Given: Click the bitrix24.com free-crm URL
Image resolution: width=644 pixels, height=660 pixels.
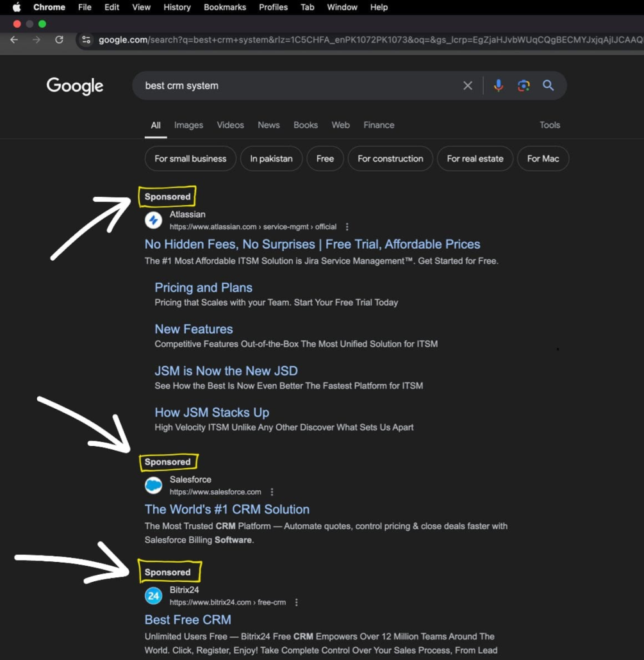Looking at the screenshot, I should [227, 602].
